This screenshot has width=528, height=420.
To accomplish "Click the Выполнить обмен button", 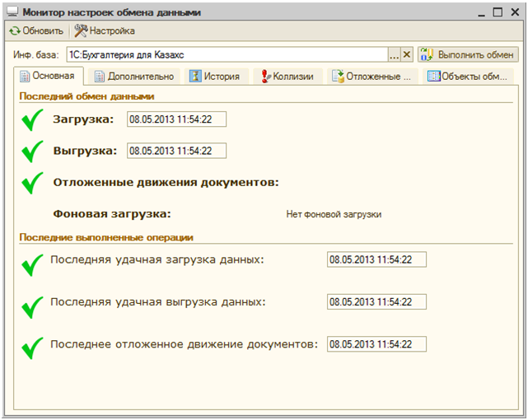I will (x=468, y=54).
